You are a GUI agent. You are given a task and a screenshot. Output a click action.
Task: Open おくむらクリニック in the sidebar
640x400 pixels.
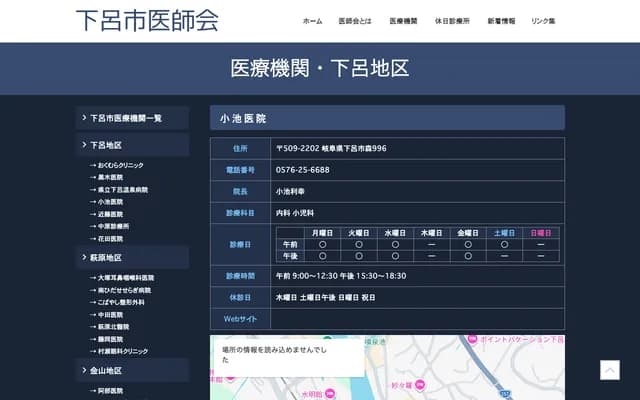pos(120,165)
